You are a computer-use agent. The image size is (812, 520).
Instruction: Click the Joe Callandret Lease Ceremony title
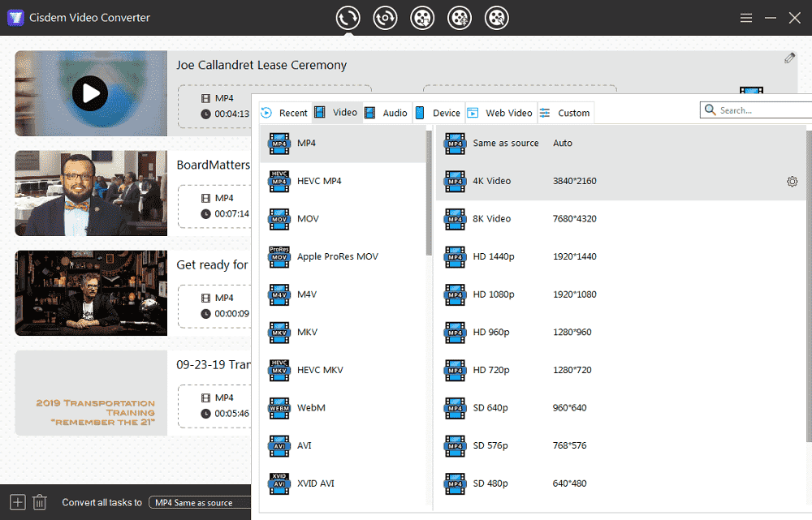tap(261, 65)
